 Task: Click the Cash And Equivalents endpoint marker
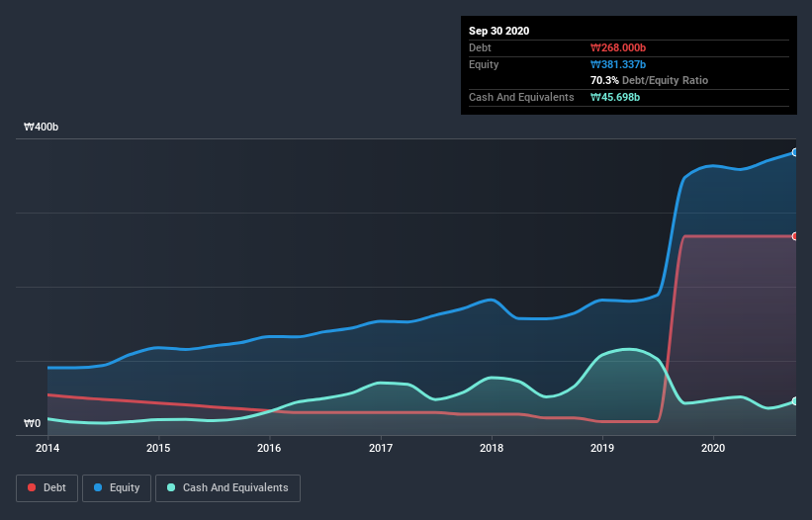795,401
